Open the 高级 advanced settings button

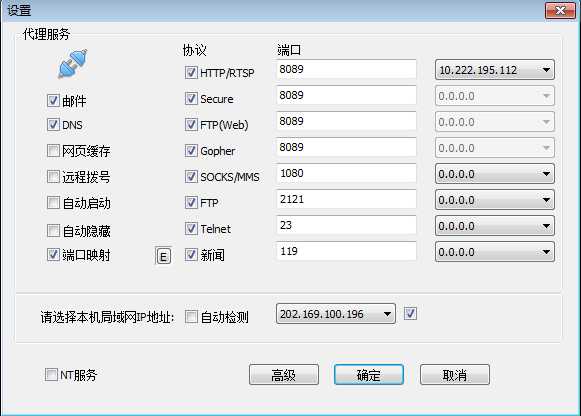coord(284,375)
